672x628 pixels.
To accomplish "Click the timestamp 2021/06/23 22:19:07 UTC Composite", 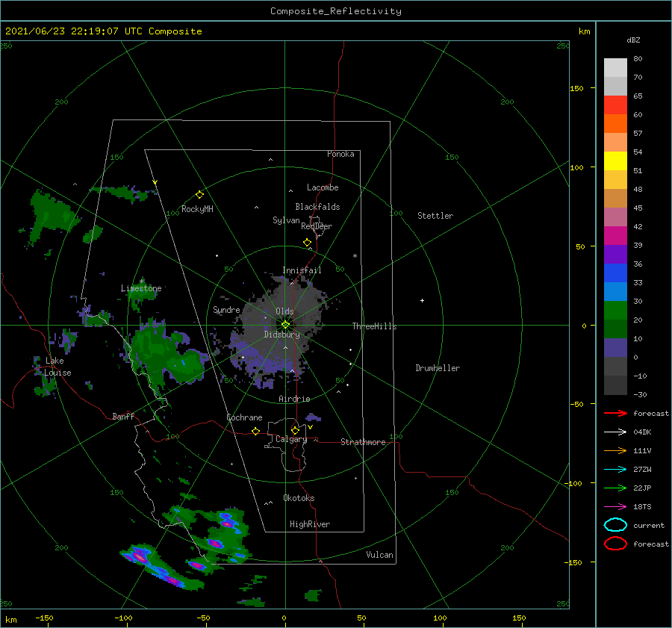I will 103,31.
